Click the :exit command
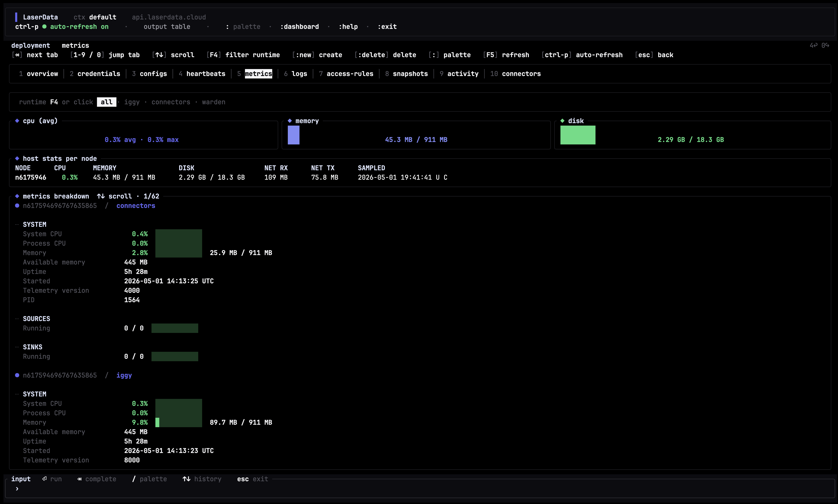The height and width of the screenshot is (504, 838). 387,26
